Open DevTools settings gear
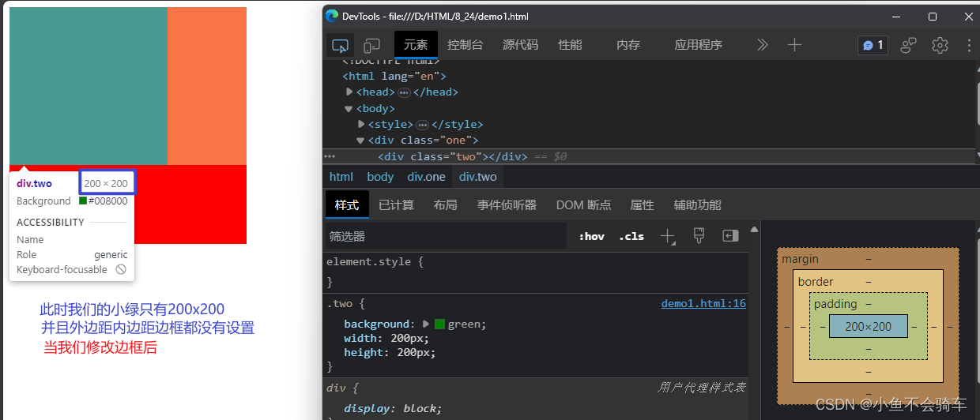Image resolution: width=980 pixels, height=420 pixels. [940, 45]
